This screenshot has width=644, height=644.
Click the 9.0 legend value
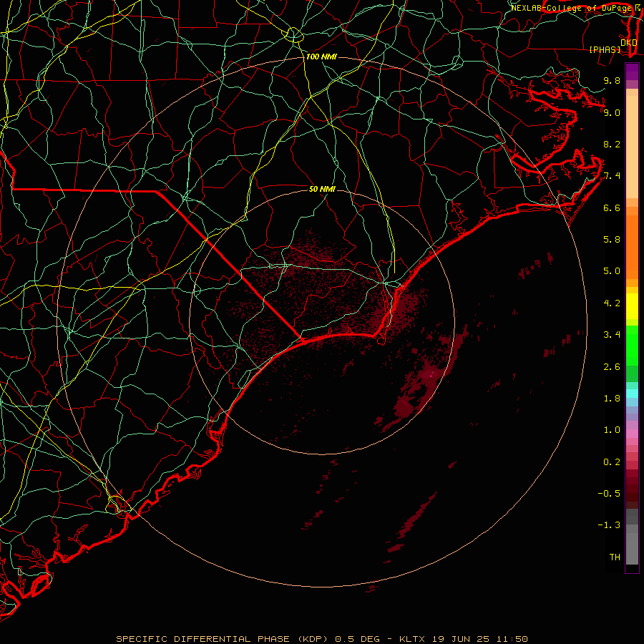(x=612, y=112)
